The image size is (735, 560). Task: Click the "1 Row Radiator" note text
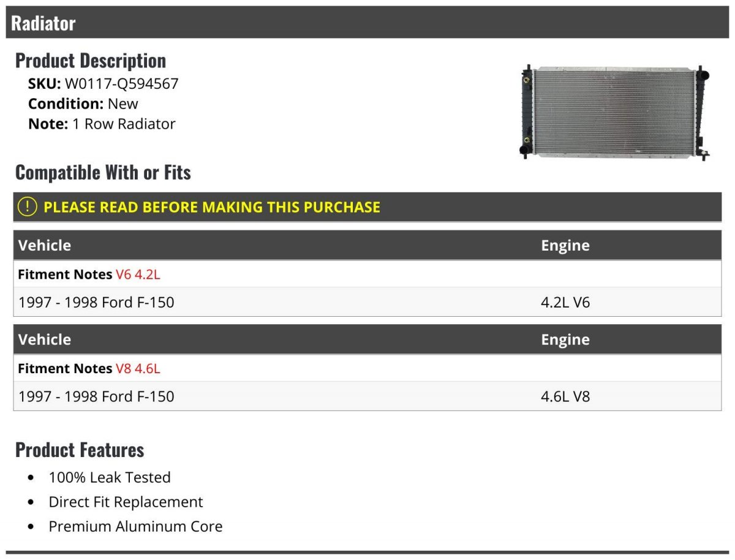[124, 124]
